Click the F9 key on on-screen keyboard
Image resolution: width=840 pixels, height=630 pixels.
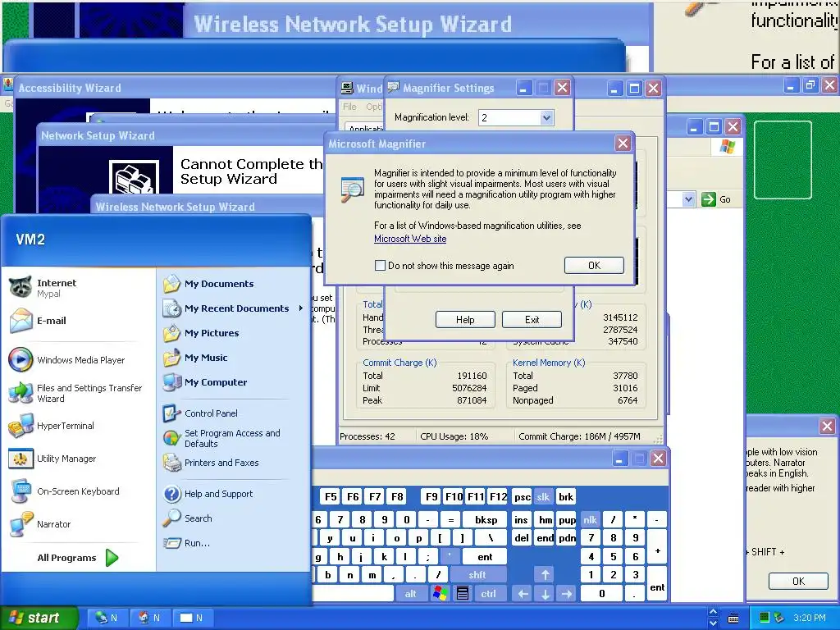[431, 496]
